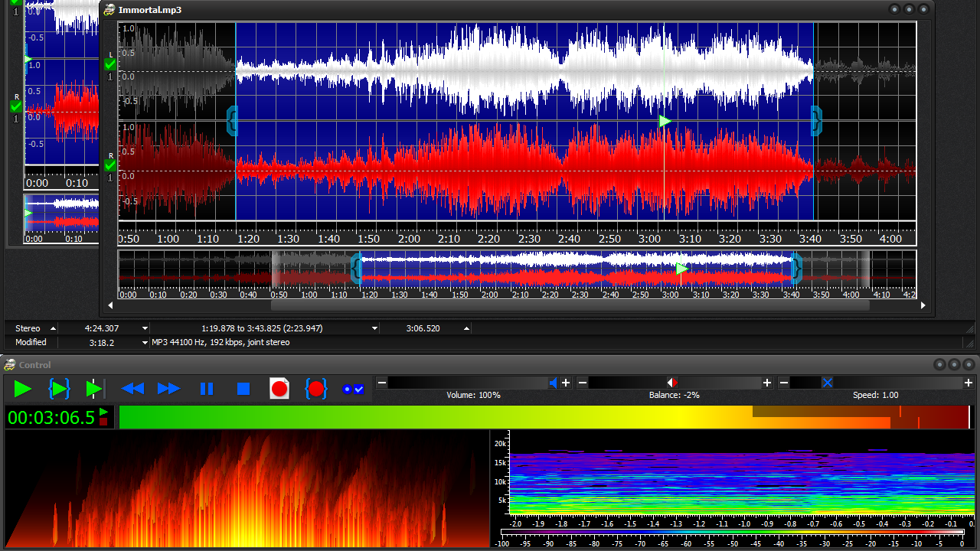980x551 pixels.
Task: Open the 4:24.307 length format dropdown
Action: [x=144, y=328]
